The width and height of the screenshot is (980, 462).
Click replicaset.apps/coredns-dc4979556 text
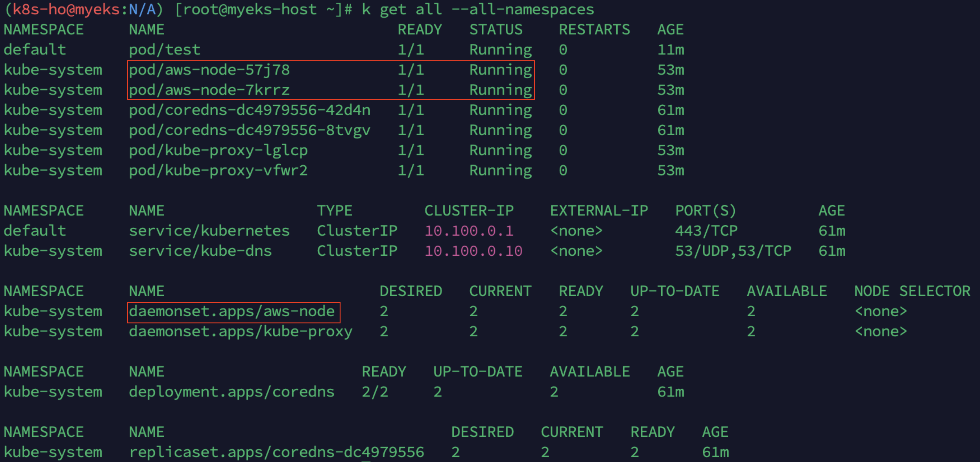pos(276,452)
